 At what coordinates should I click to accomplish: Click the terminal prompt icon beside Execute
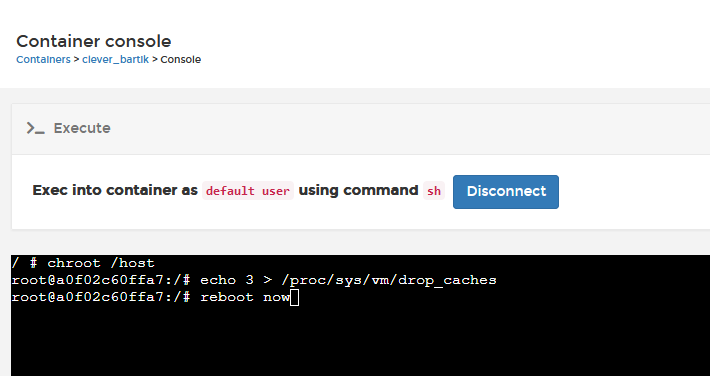pyautogui.click(x=35, y=128)
